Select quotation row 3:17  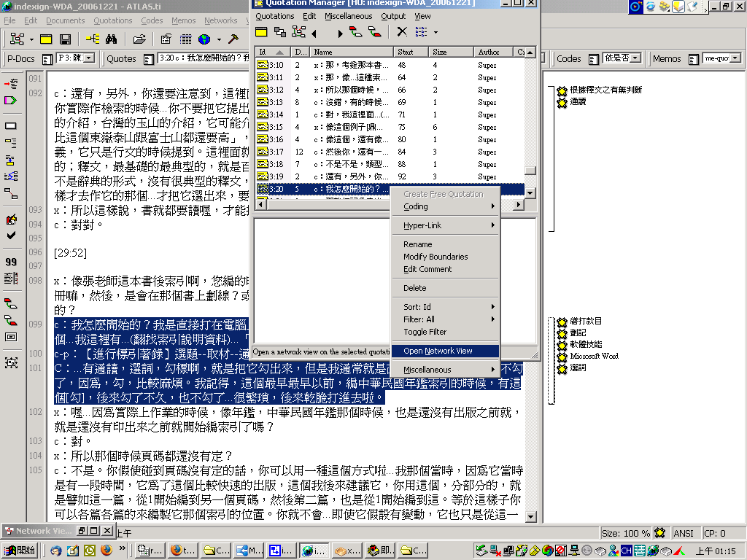pyautogui.click(x=391, y=152)
